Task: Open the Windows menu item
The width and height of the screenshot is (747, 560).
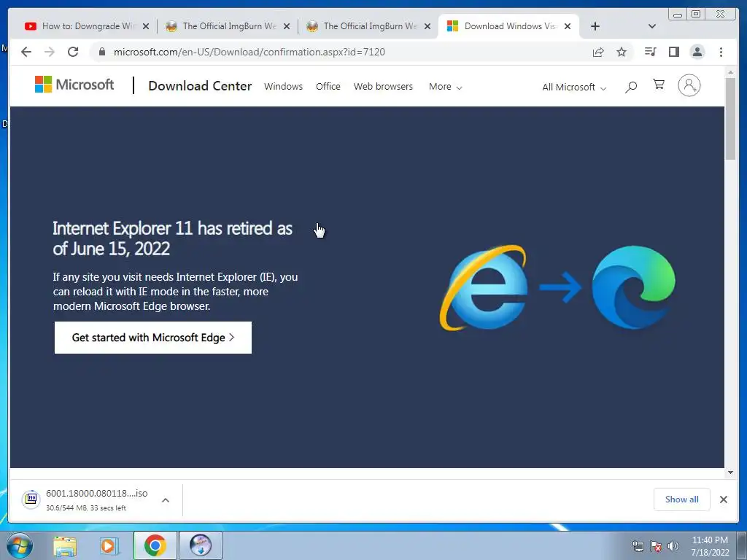Action: point(284,87)
